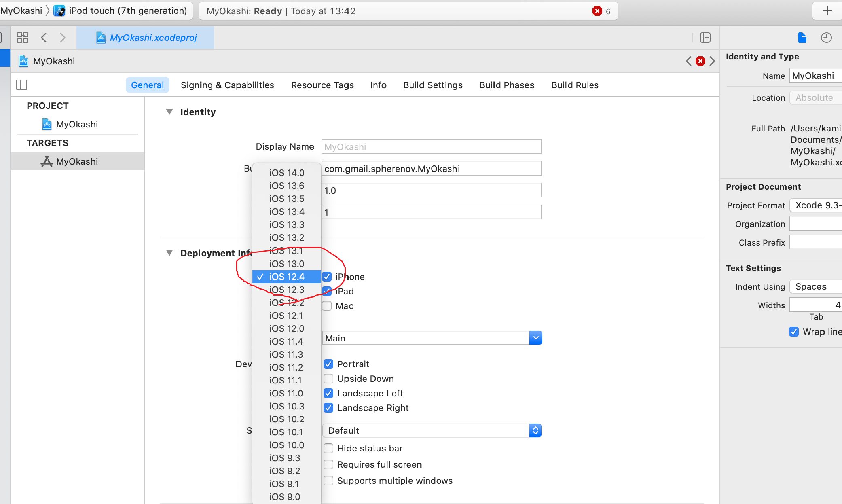Choose iOS 9.0 at list bottom
Viewport: 842px width, 504px height.
coord(287,497)
